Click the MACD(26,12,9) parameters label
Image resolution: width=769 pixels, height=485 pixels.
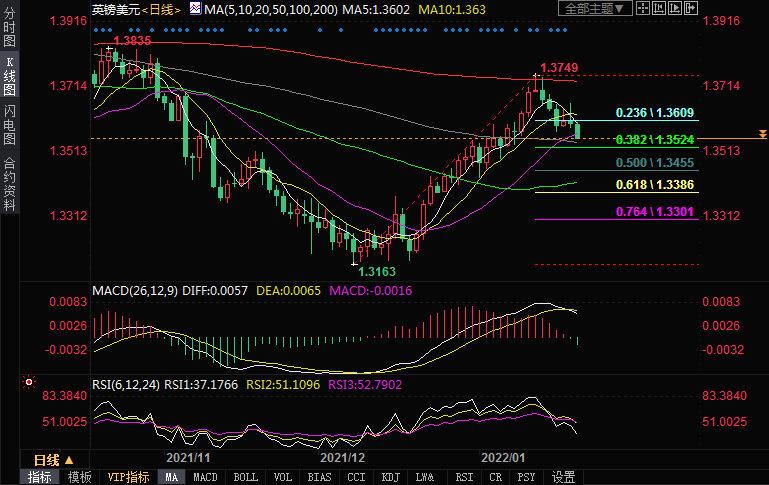tap(135, 291)
